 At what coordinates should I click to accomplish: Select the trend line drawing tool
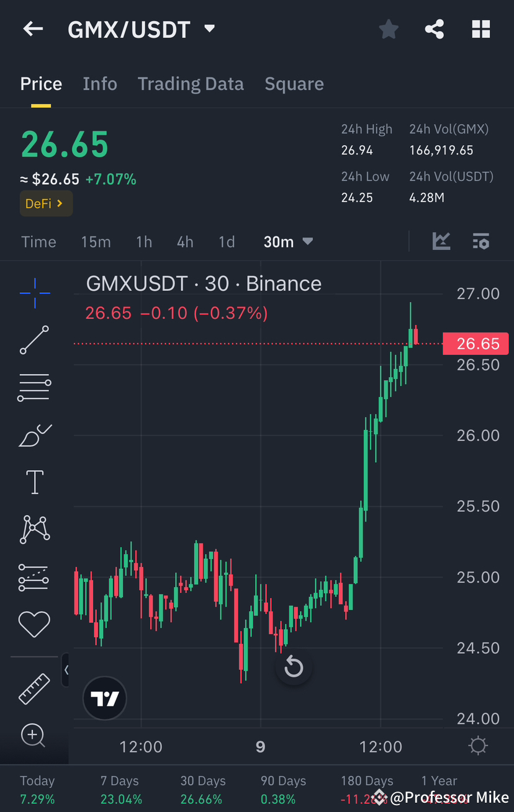(x=34, y=340)
